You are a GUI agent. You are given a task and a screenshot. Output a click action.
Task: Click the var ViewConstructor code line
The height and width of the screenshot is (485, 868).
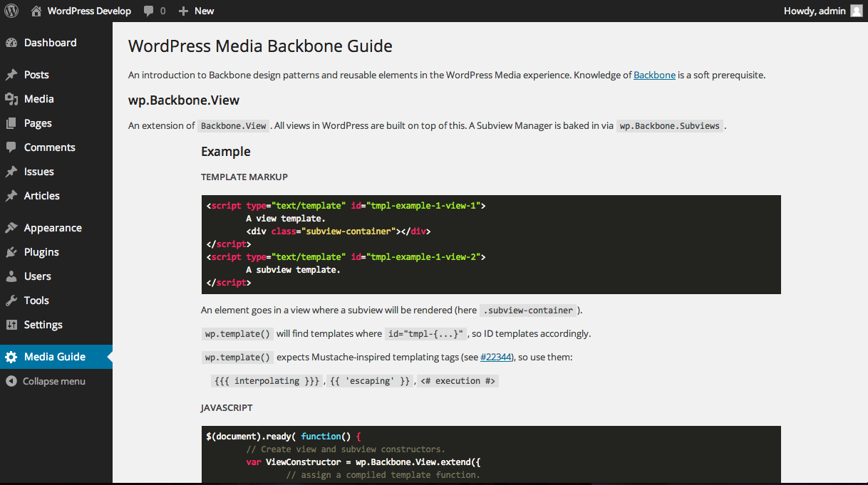coord(363,461)
